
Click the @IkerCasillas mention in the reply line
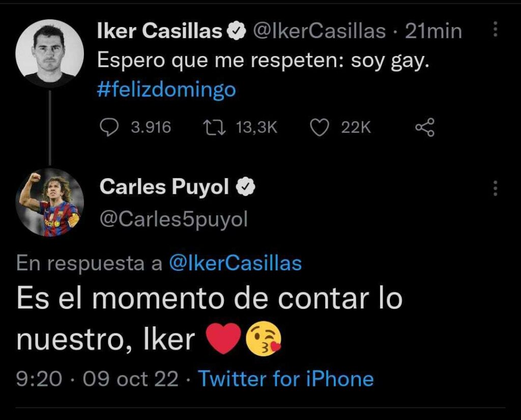click(x=235, y=263)
